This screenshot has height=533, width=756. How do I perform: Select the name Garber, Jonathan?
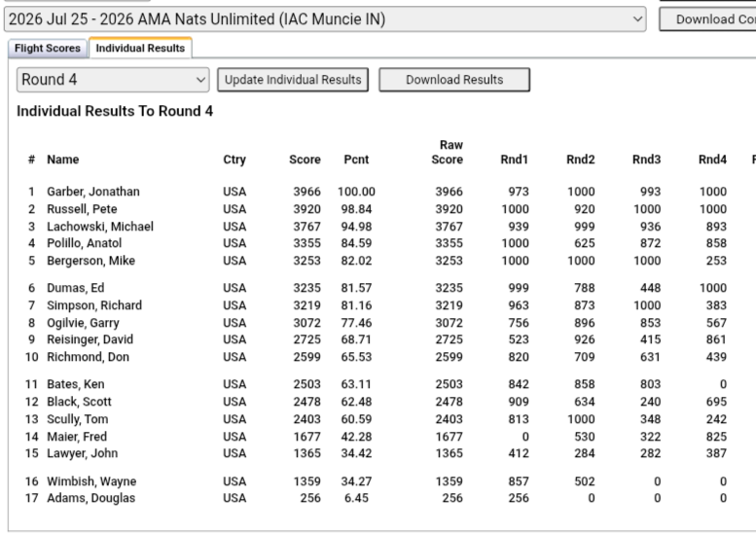[93, 192]
